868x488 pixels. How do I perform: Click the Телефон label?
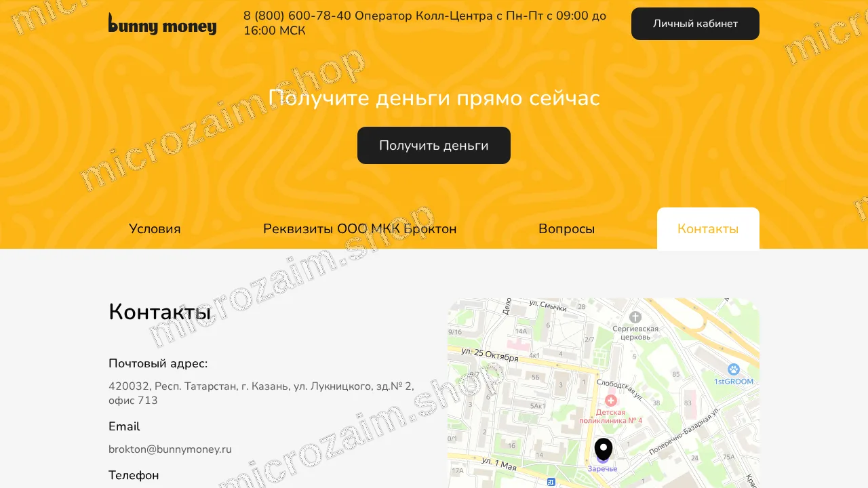pos(134,475)
